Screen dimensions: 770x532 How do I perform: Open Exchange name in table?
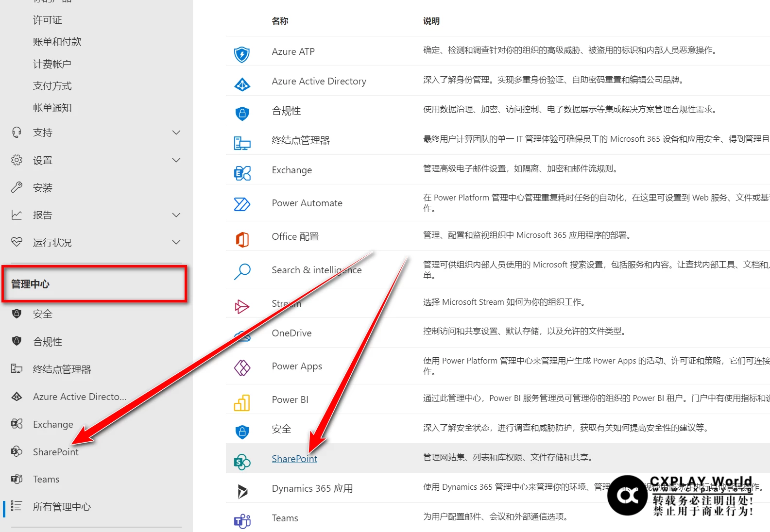click(x=292, y=170)
